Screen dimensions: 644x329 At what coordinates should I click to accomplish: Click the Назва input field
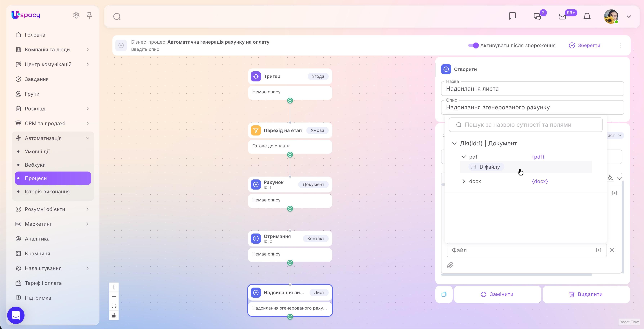(x=532, y=89)
